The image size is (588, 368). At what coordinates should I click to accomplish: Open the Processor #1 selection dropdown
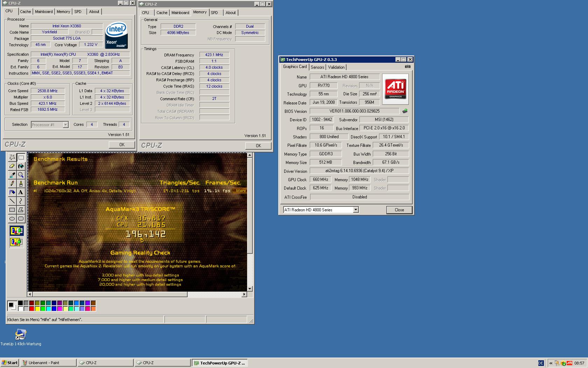(65, 125)
